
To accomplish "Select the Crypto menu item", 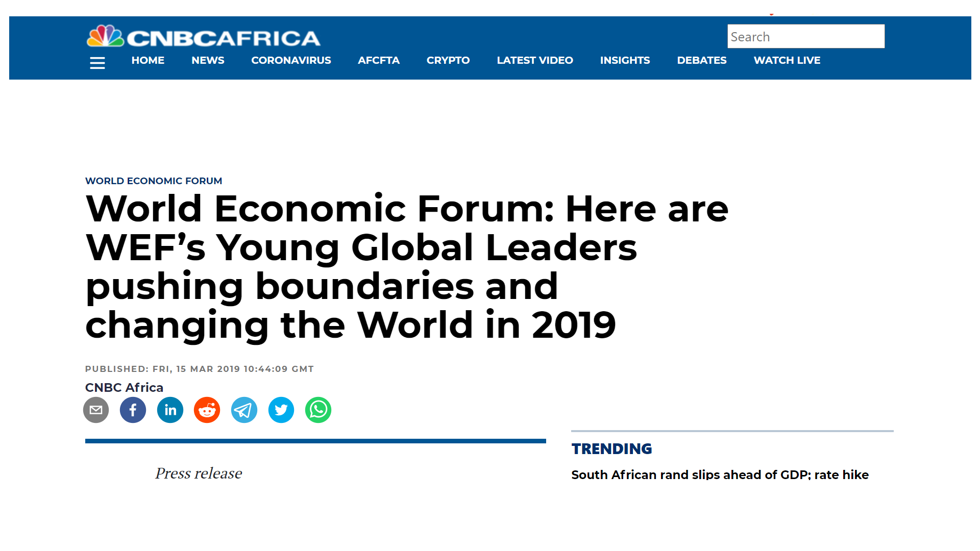I will point(448,60).
